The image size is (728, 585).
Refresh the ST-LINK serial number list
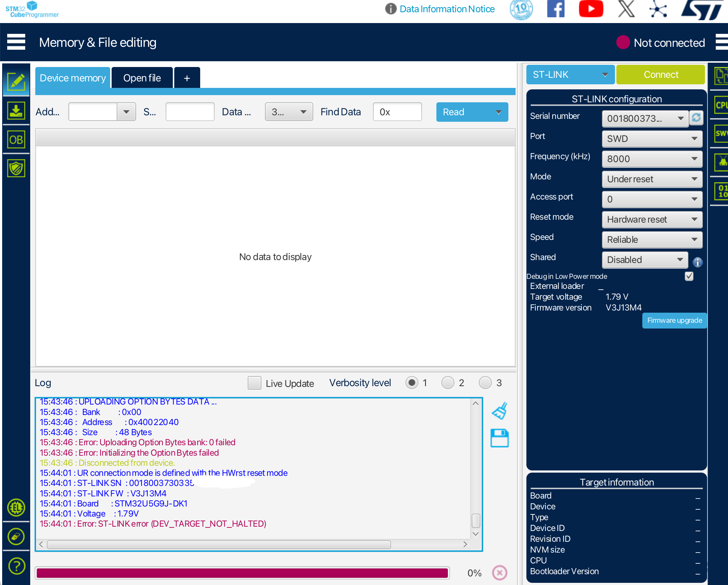tap(696, 118)
